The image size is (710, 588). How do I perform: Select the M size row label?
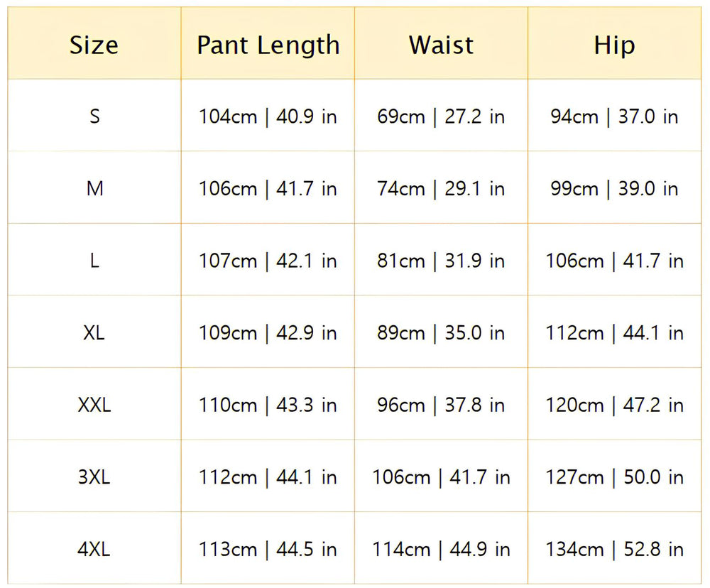point(94,189)
